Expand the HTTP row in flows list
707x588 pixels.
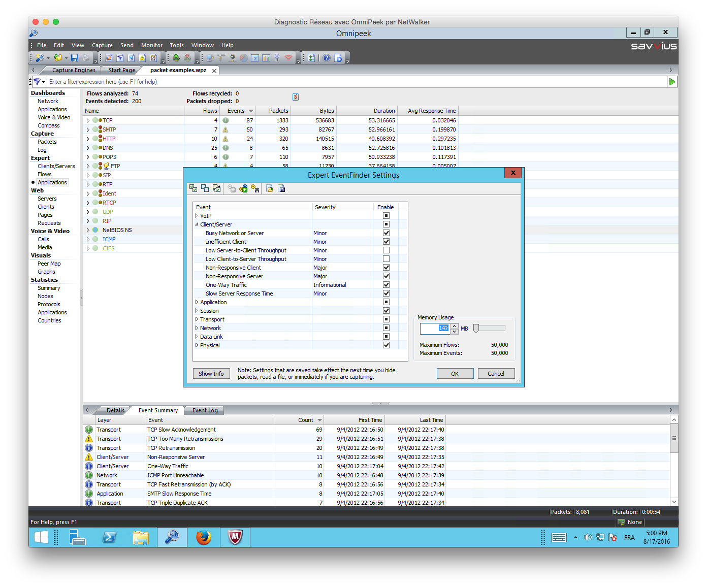point(88,139)
